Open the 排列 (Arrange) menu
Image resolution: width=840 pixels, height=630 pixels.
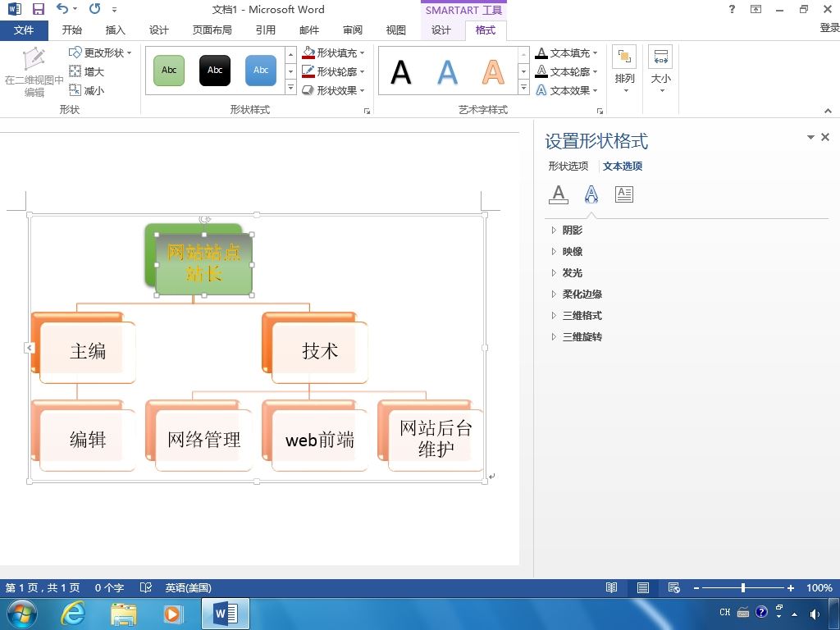click(624, 70)
